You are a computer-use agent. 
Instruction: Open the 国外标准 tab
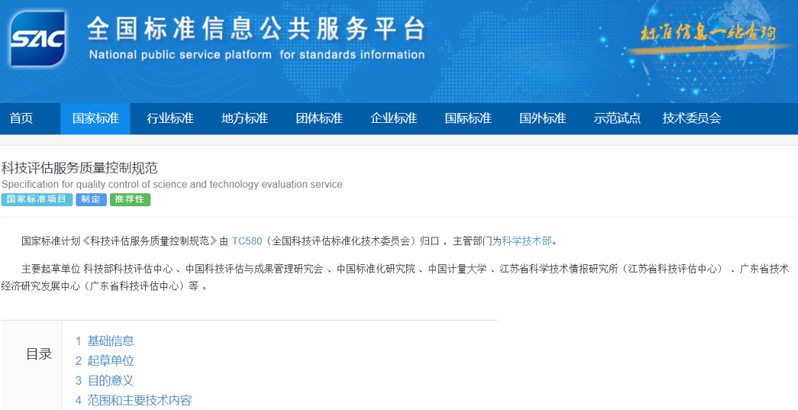[x=543, y=118]
